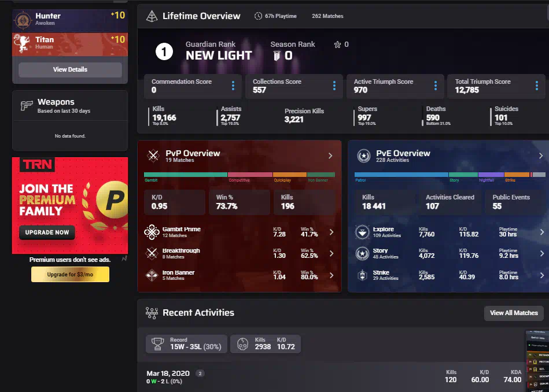Expand the PvE Overview chevron
This screenshot has height=392, width=549.
[x=541, y=156]
